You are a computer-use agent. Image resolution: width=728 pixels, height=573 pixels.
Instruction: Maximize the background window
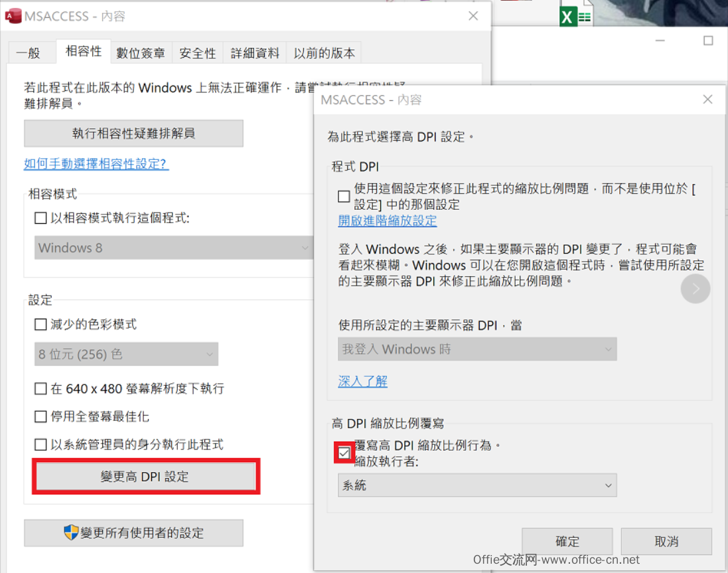[708, 41]
